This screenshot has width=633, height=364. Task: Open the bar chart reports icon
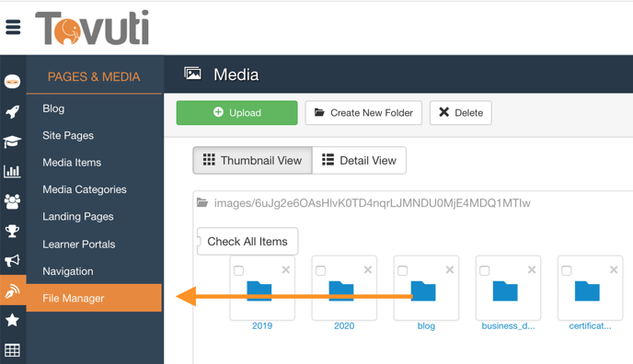12,171
